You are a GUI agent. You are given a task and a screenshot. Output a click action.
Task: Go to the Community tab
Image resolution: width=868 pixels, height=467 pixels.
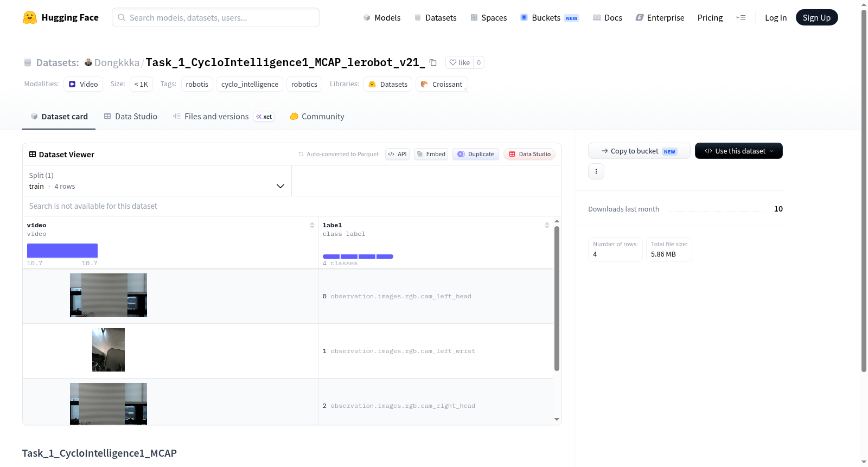tap(317, 117)
